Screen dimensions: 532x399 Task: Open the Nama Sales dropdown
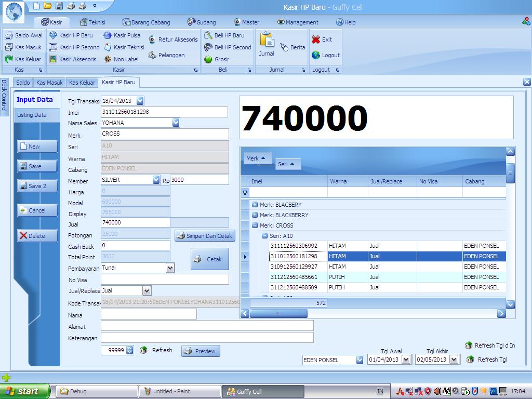point(176,123)
